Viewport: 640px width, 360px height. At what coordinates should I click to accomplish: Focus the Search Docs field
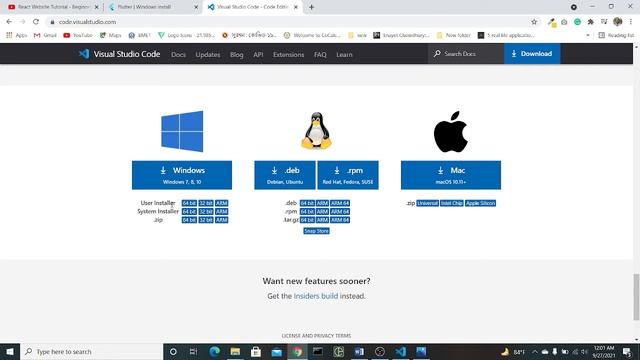pos(466,53)
